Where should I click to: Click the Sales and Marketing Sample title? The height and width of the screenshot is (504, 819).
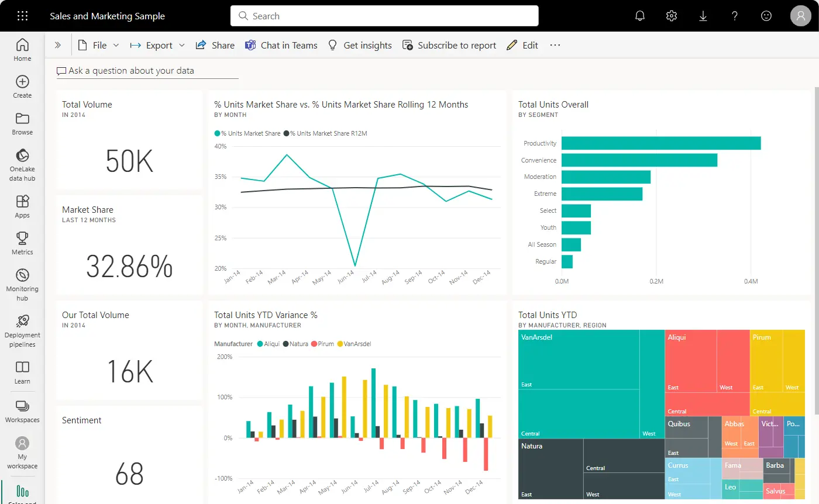point(107,16)
